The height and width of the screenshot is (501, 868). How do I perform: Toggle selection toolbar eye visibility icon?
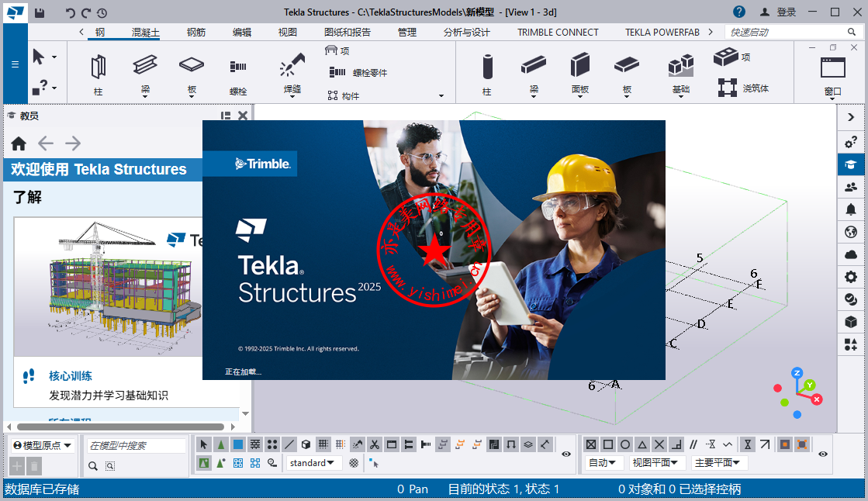(566, 454)
